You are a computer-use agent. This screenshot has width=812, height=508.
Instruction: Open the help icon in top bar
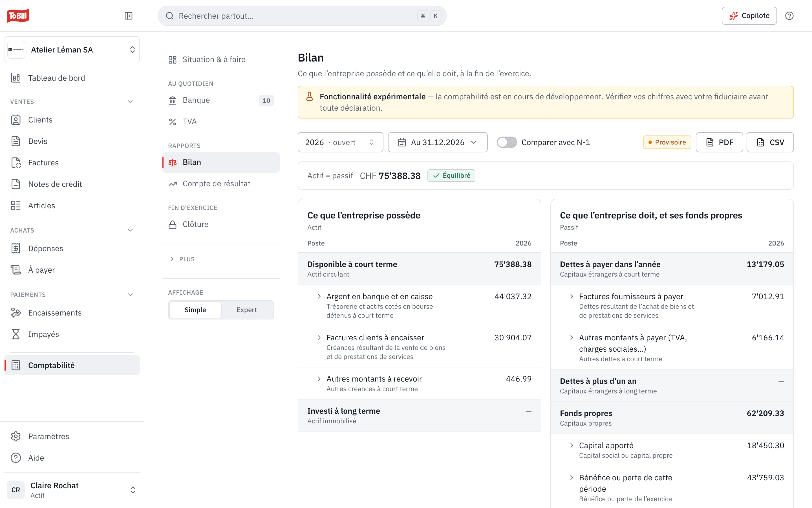[x=789, y=16]
